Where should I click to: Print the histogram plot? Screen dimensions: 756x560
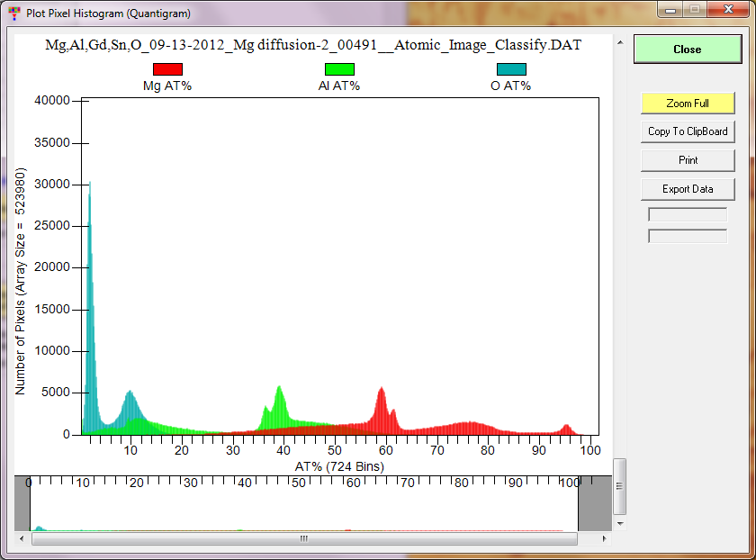click(688, 160)
